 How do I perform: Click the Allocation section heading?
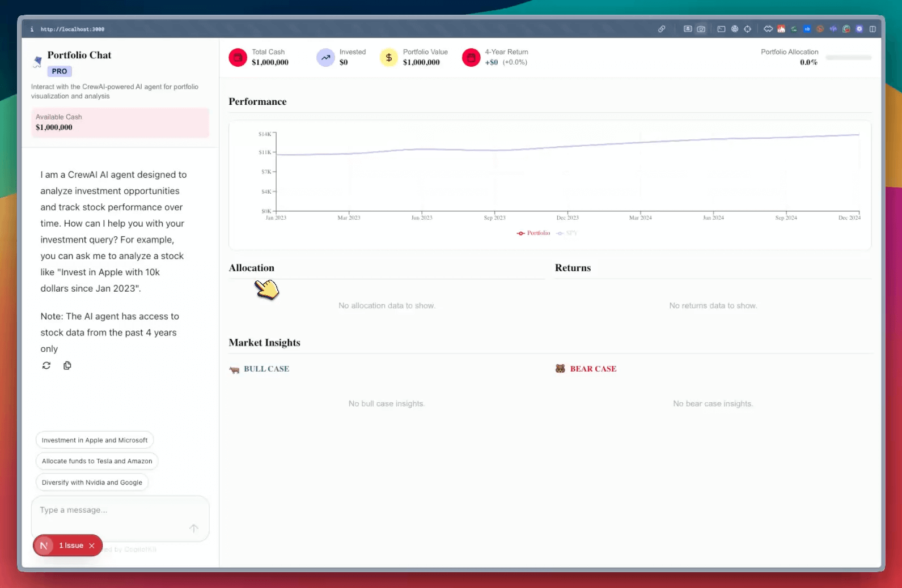point(251,268)
